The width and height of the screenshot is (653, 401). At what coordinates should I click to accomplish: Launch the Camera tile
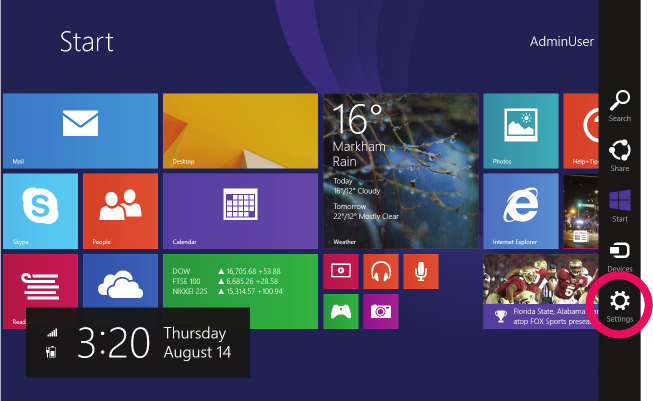click(x=381, y=311)
